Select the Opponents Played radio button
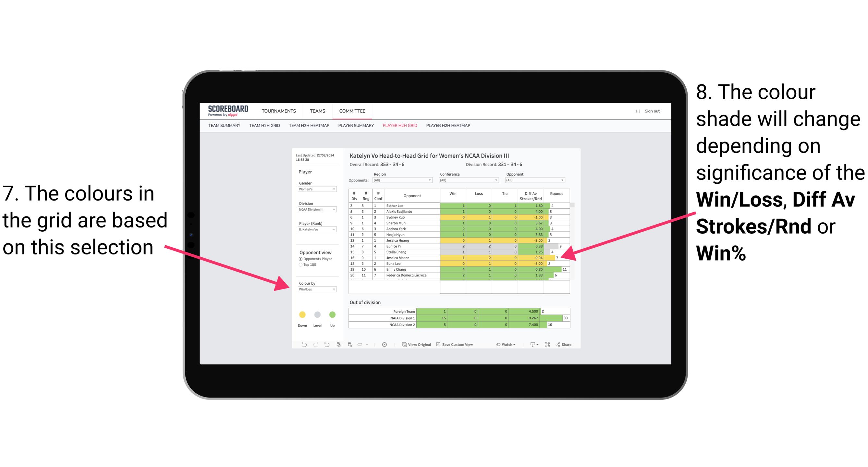This screenshot has width=868, height=467. coord(298,259)
